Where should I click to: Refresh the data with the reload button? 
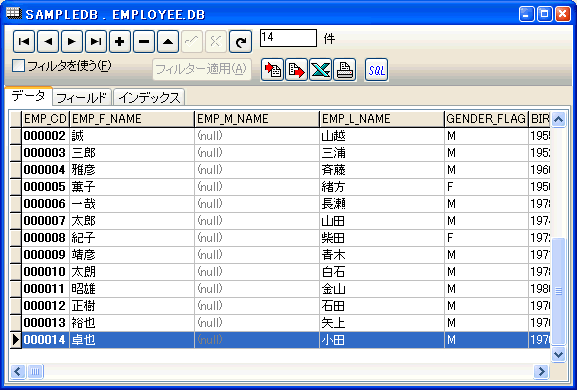click(240, 42)
